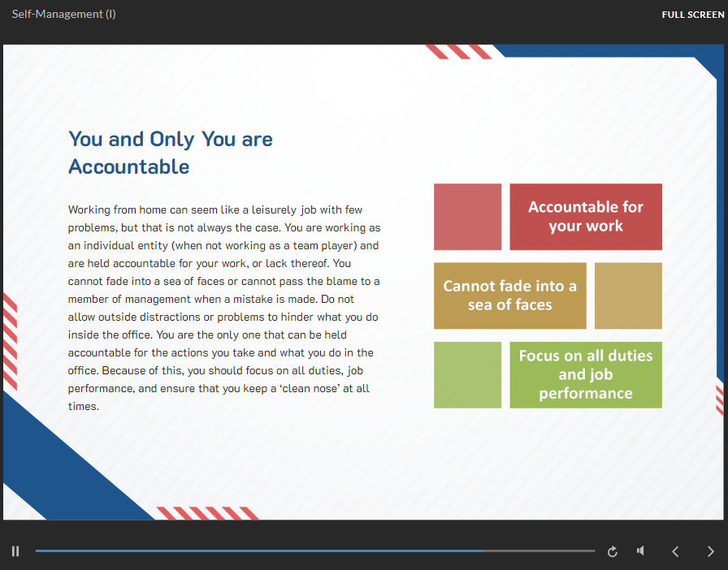Advance to the next slide arrow
Viewport: 728px width, 570px height.
[711, 552]
